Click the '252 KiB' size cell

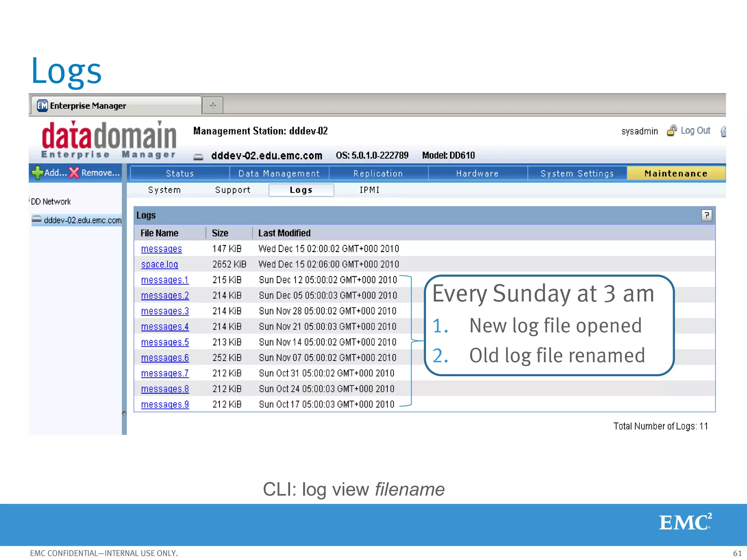pos(227,358)
